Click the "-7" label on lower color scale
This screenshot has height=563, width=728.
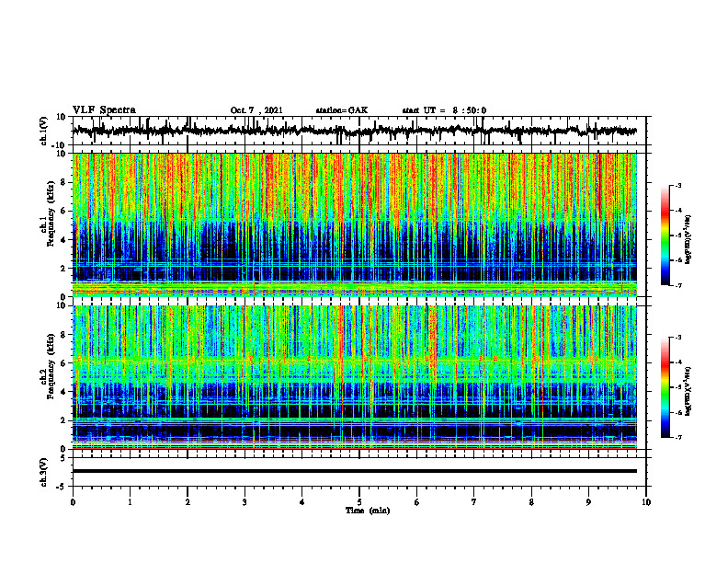pos(677,438)
